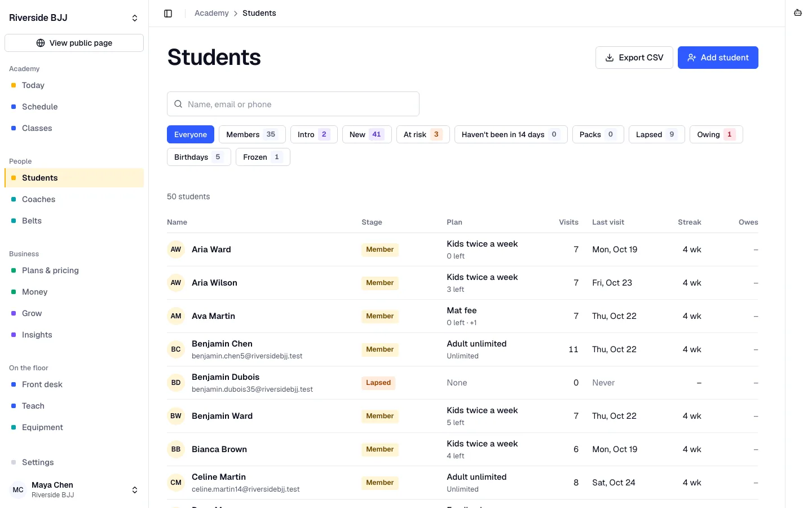Open Settings in the sidebar
Viewport: 812px width, 508px height.
point(74,462)
